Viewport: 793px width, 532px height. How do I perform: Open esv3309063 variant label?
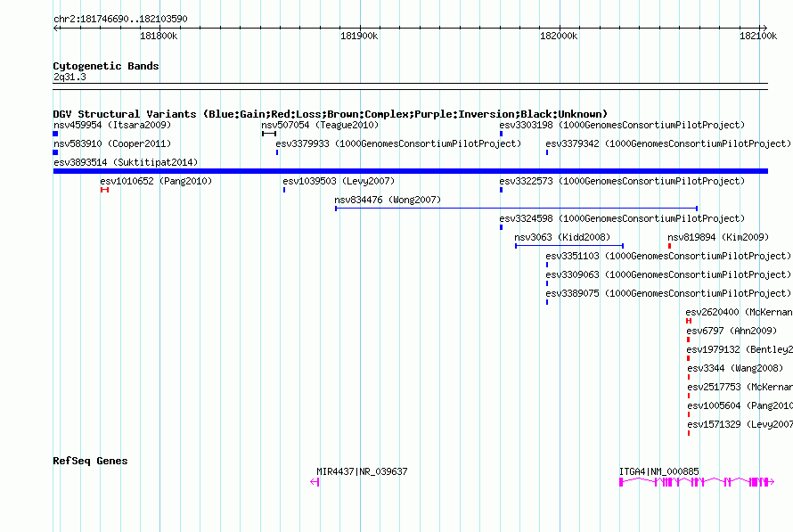coord(668,274)
